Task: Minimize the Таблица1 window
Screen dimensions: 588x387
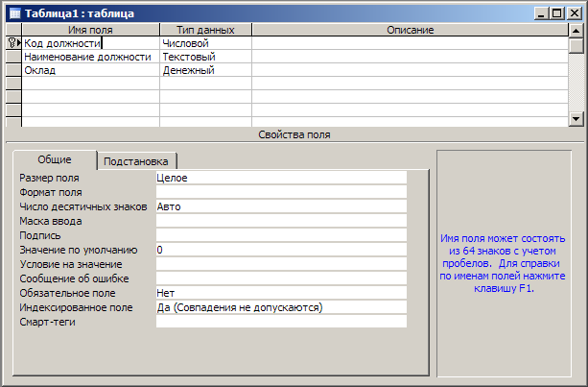Action: 541,13
